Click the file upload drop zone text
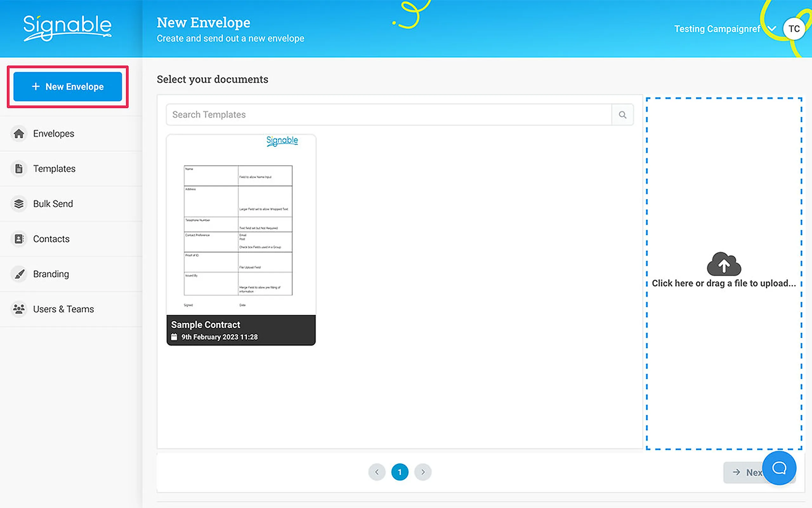Image resolution: width=812 pixels, height=508 pixels. [x=724, y=283]
